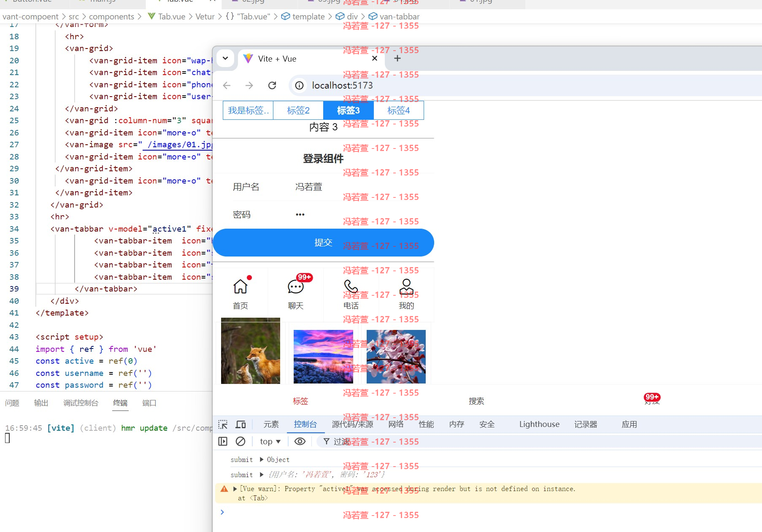The image size is (762, 532).
Task: Click the browser forward arrow
Action: coord(249,86)
